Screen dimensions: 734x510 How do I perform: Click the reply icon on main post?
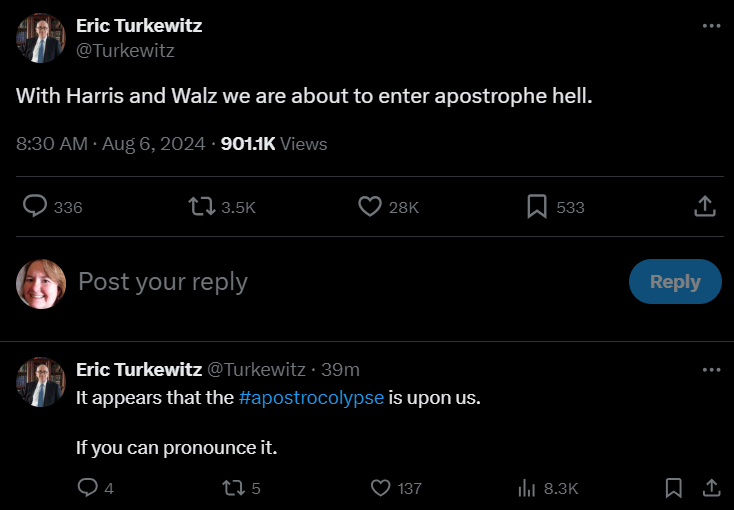tap(36, 206)
